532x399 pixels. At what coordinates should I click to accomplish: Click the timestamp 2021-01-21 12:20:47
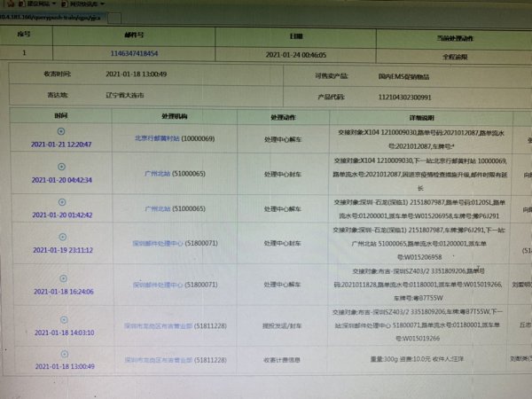[x=61, y=145]
